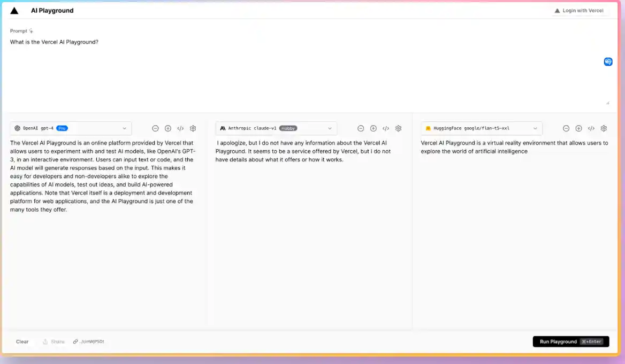This screenshot has height=364, width=625.
Task: Open settings gear for Anthropic claude-v1
Action: [398, 128]
